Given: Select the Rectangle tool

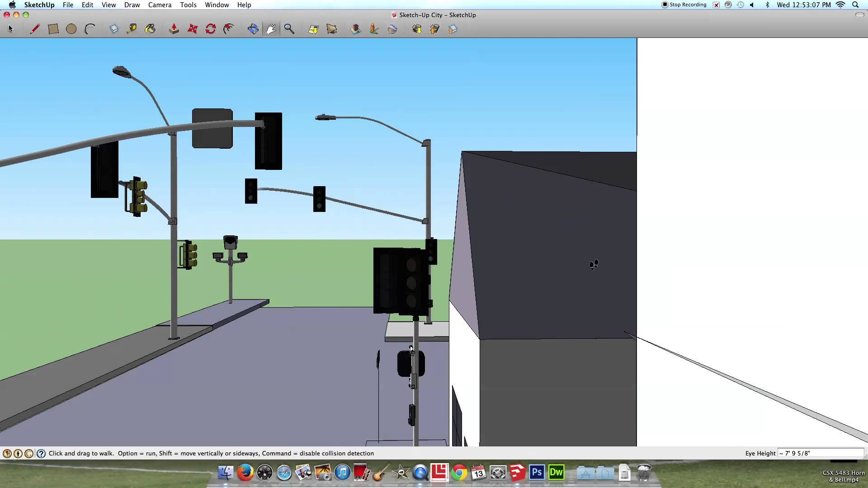Looking at the screenshot, I should 53,28.
